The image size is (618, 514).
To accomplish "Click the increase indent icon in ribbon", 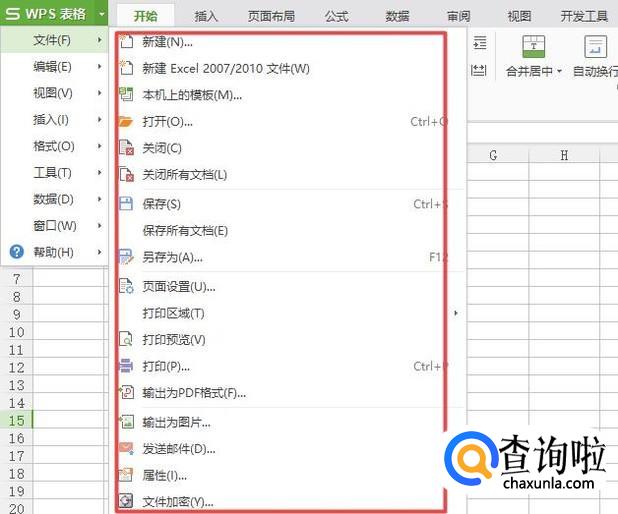I will [480, 42].
